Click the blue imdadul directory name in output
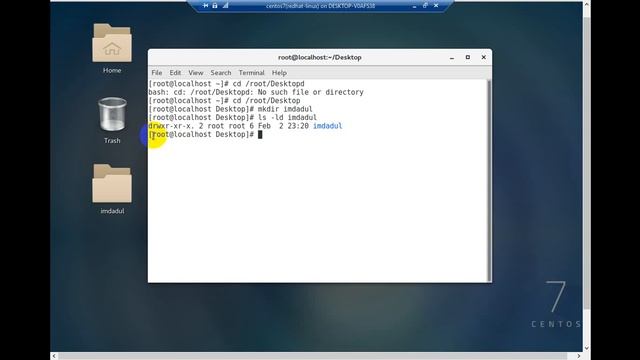 [x=327, y=126]
